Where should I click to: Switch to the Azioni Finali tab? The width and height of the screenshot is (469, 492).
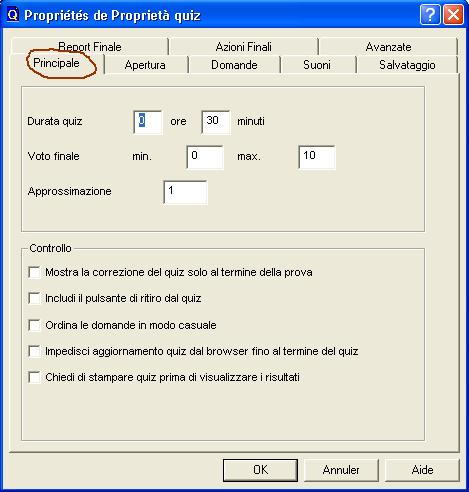tap(244, 46)
